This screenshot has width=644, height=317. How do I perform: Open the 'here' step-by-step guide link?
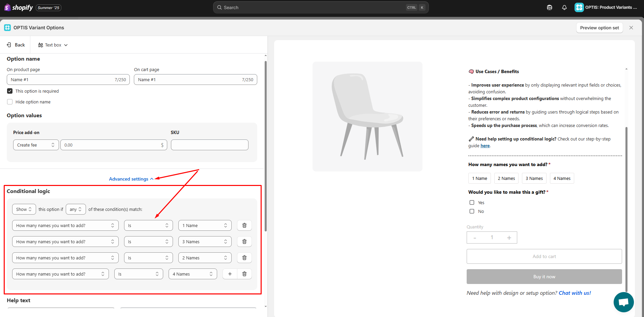coord(485,146)
